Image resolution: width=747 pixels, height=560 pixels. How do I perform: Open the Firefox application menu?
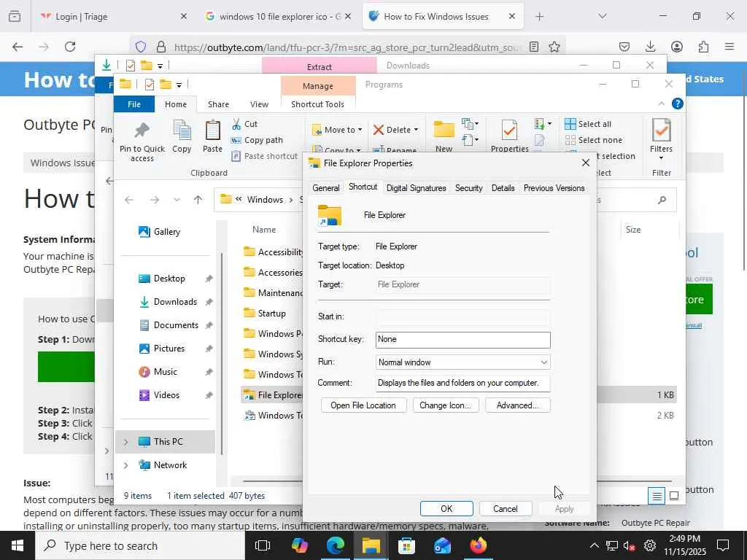point(729,47)
